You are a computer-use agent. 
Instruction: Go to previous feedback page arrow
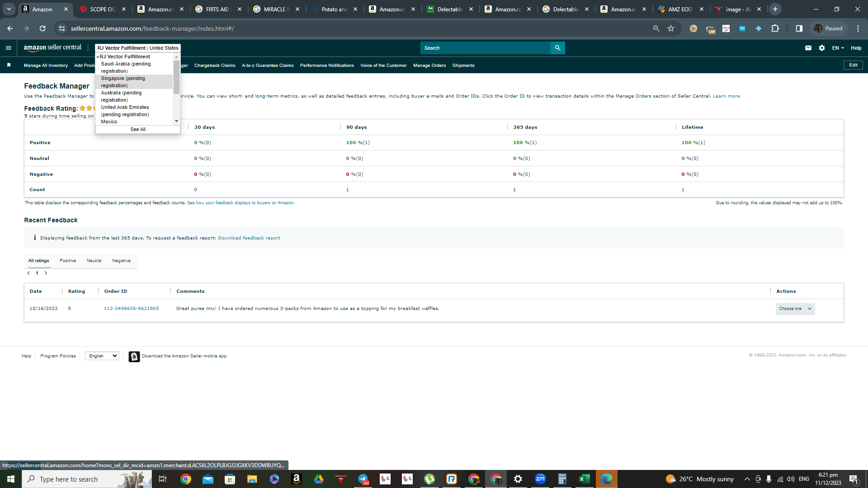28,273
